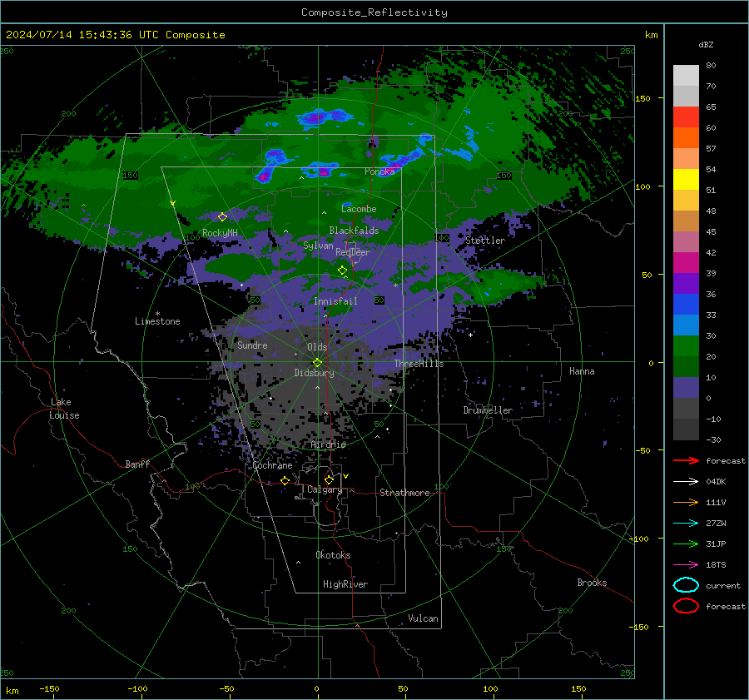Click the red forecast arrow legend icon

pyautogui.click(x=686, y=460)
